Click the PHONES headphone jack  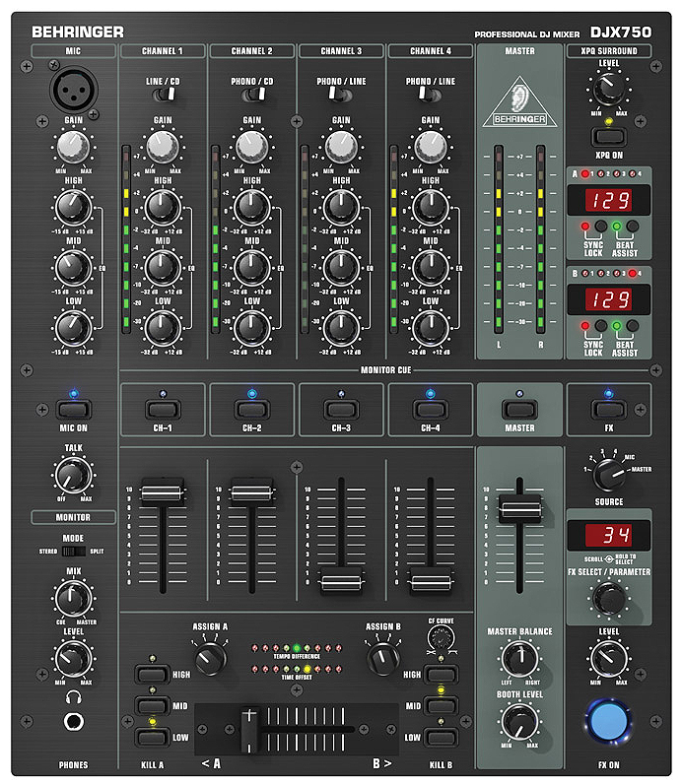(x=74, y=722)
